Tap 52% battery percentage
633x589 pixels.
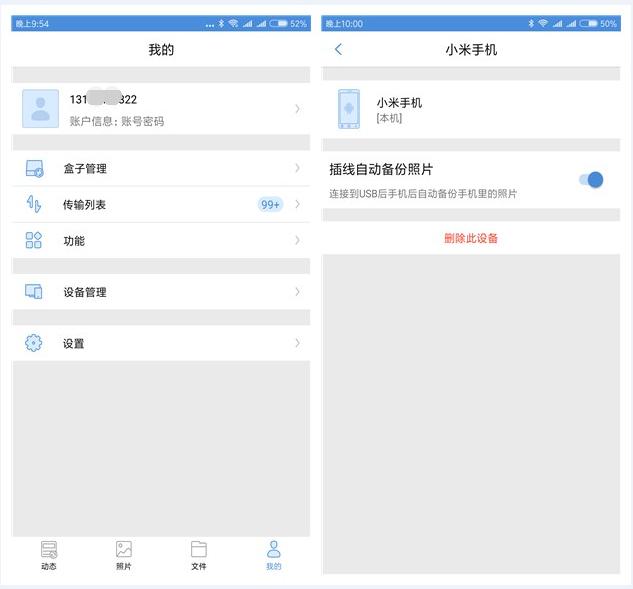click(298, 24)
